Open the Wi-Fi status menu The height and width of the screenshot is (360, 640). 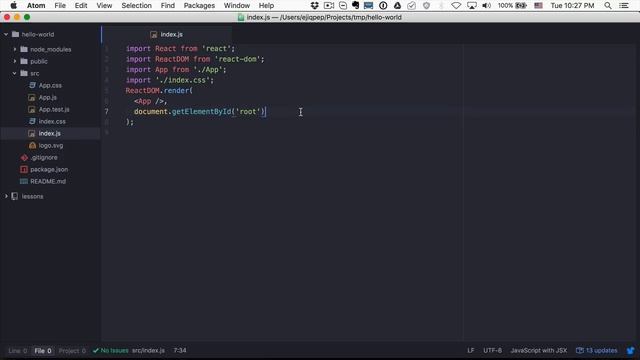point(456,5)
